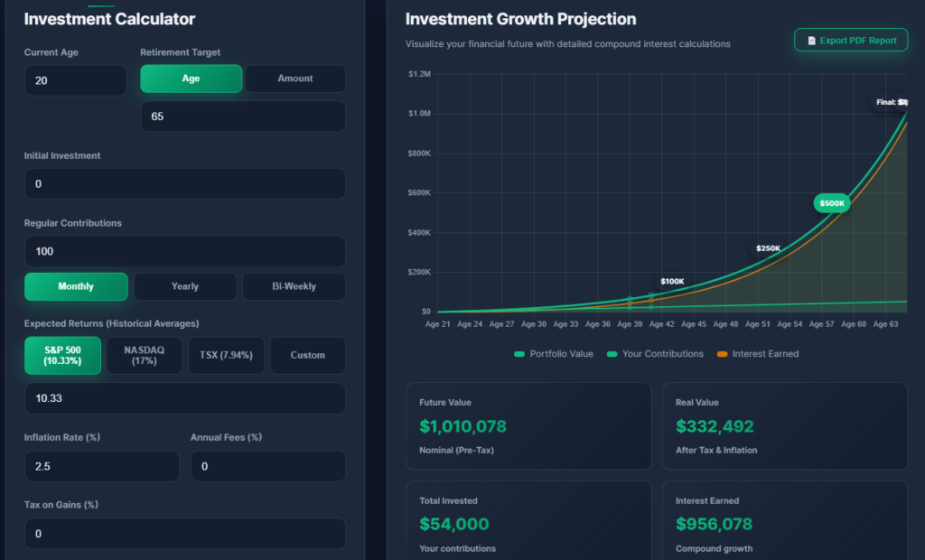Viewport: 925px width, 560px height.
Task: Click the Final value marker on chart
Action: [891, 102]
